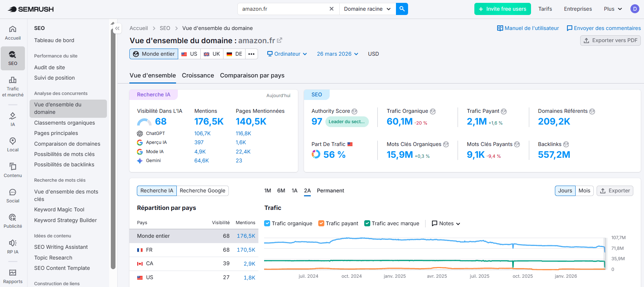Open the Notes dropdown
The image size is (644, 287).
click(446, 223)
